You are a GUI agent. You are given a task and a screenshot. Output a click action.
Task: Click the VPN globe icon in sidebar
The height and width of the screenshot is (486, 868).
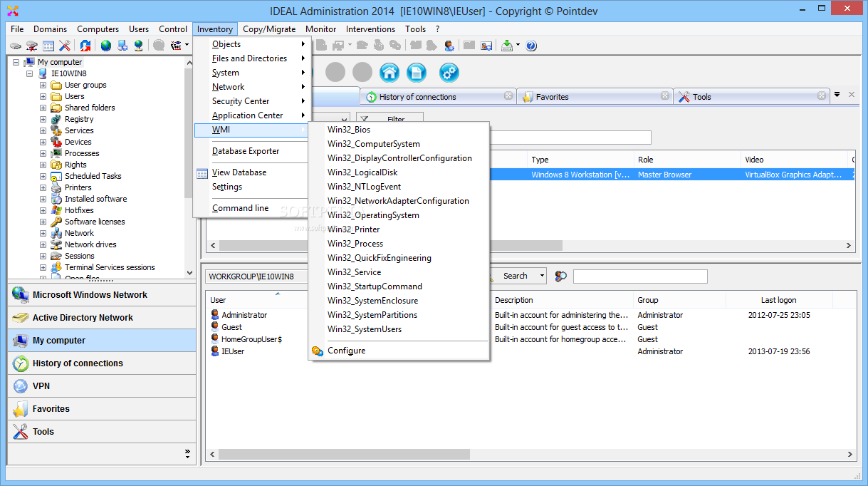pyautogui.click(x=21, y=386)
